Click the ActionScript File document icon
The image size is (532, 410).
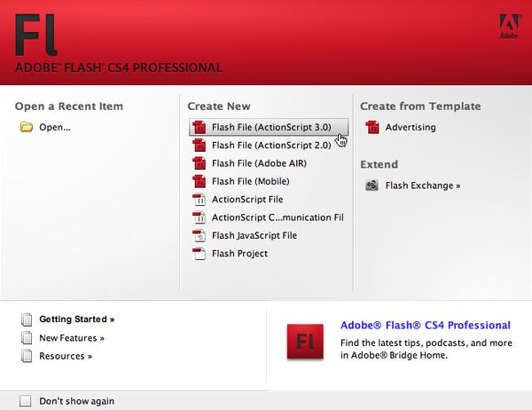click(x=199, y=200)
